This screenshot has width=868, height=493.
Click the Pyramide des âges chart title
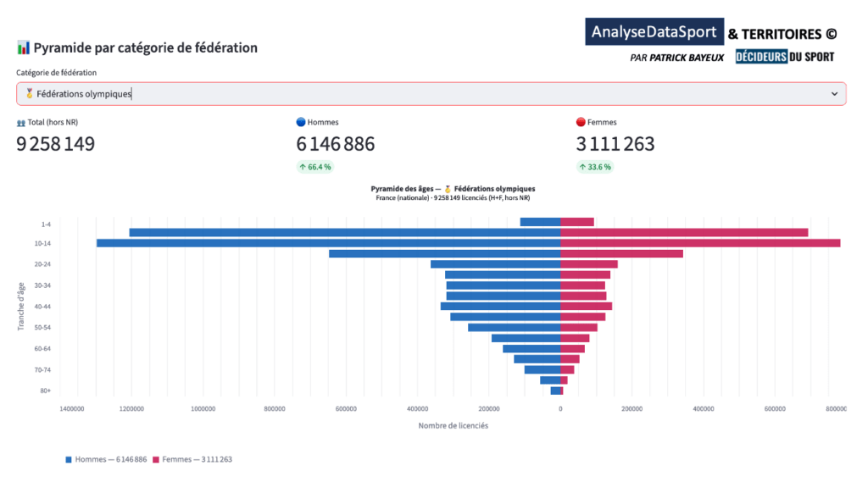453,189
